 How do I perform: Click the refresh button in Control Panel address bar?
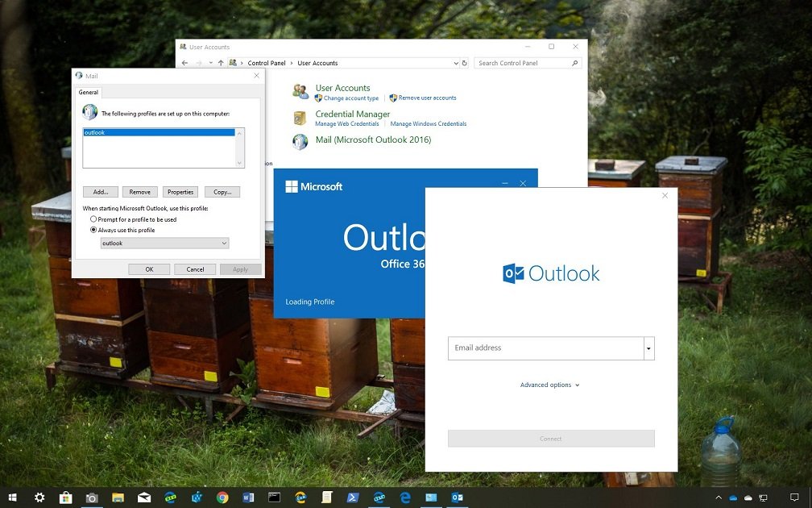tap(464, 63)
